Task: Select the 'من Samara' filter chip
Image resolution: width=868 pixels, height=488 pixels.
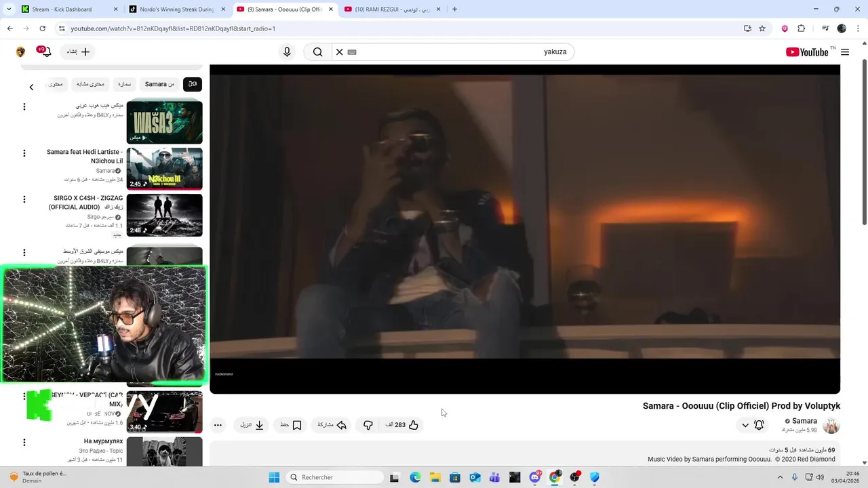Action: tap(159, 84)
